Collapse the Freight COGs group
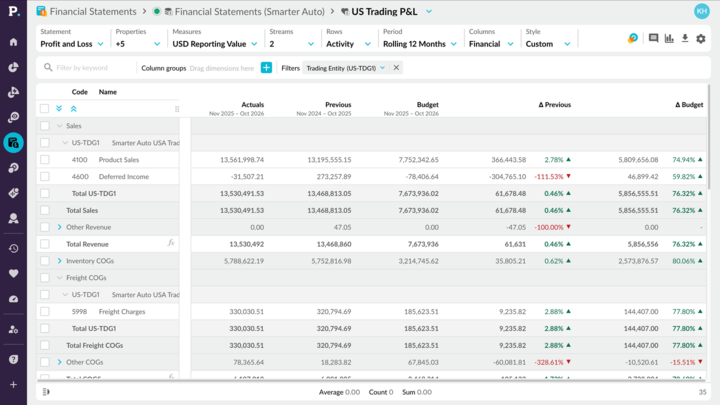 pos(59,278)
